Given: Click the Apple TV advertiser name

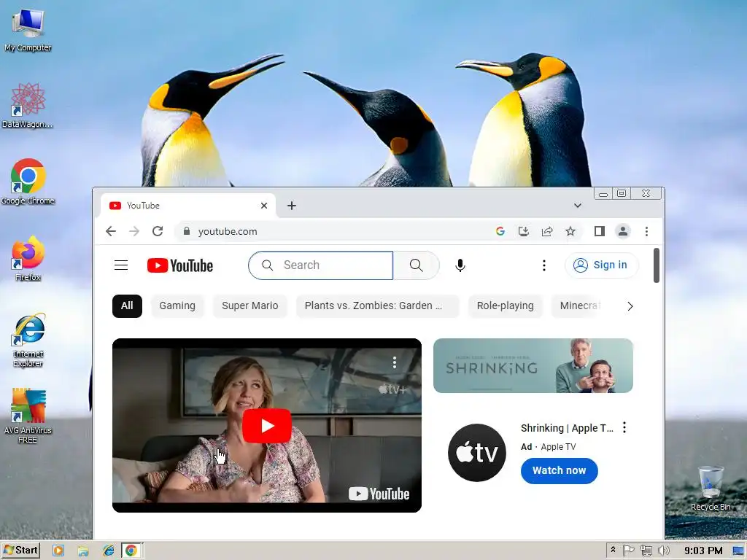Looking at the screenshot, I should pyautogui.click(x=558, y=447).
